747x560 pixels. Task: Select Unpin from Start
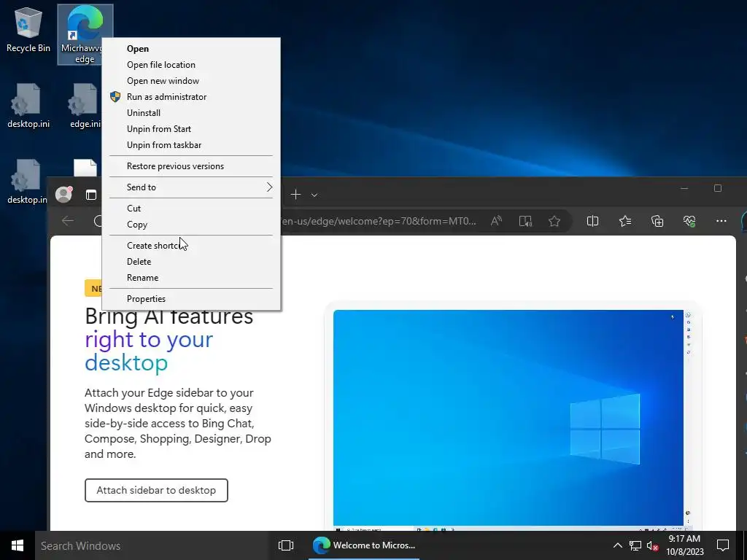tap(191, 129)
